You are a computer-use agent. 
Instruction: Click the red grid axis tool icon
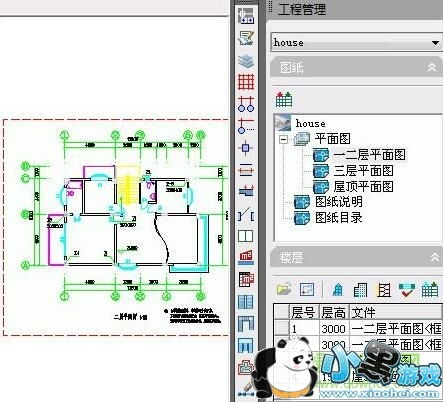[246, 82]
